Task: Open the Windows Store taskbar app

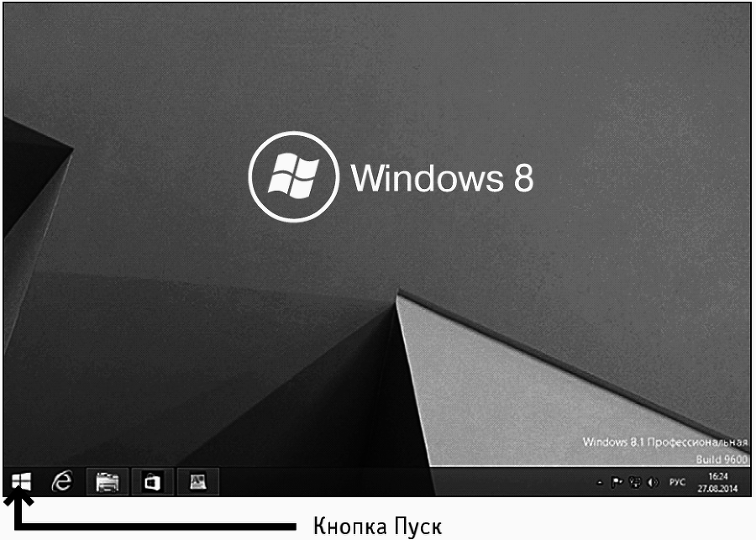Action: (x=153, y=481)
